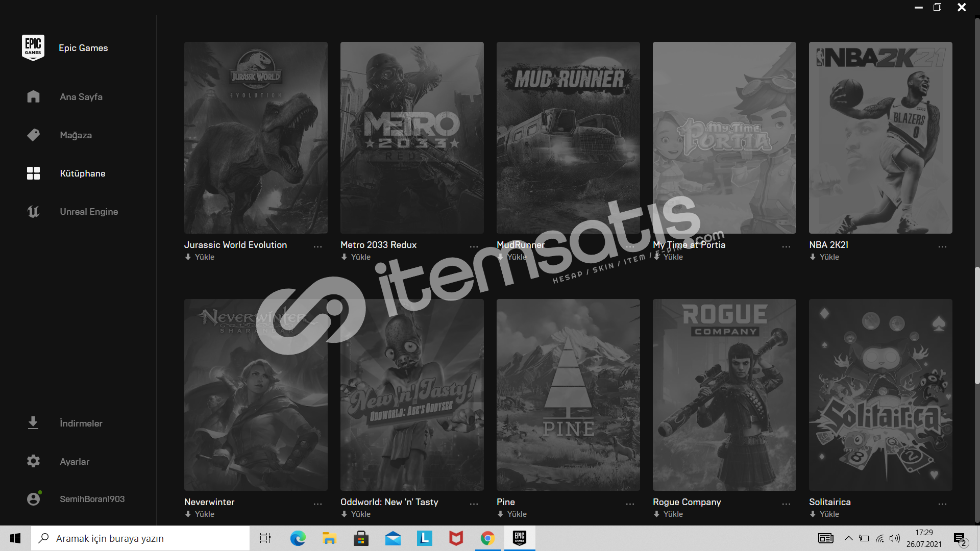Image resolution: width=980 pixels, height=551 pixels.
Task: Show hidden system tray icons
Action: (x=848, y=538)
